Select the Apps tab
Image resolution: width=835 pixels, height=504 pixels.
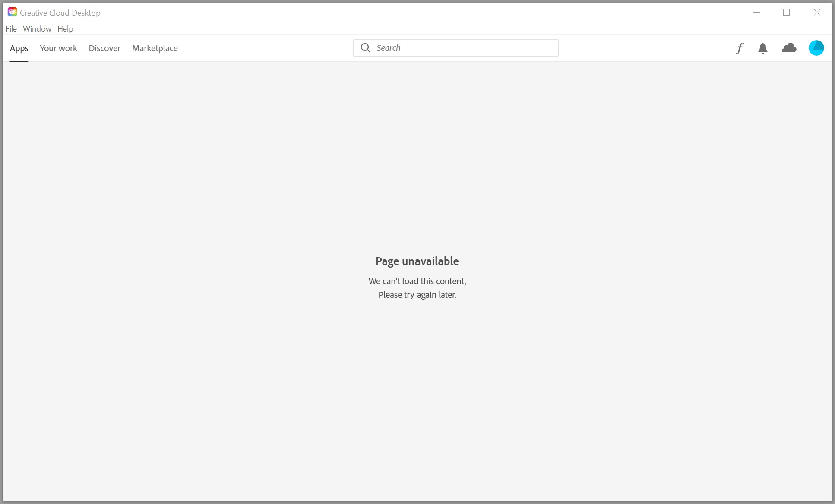[x=19, y=48]
